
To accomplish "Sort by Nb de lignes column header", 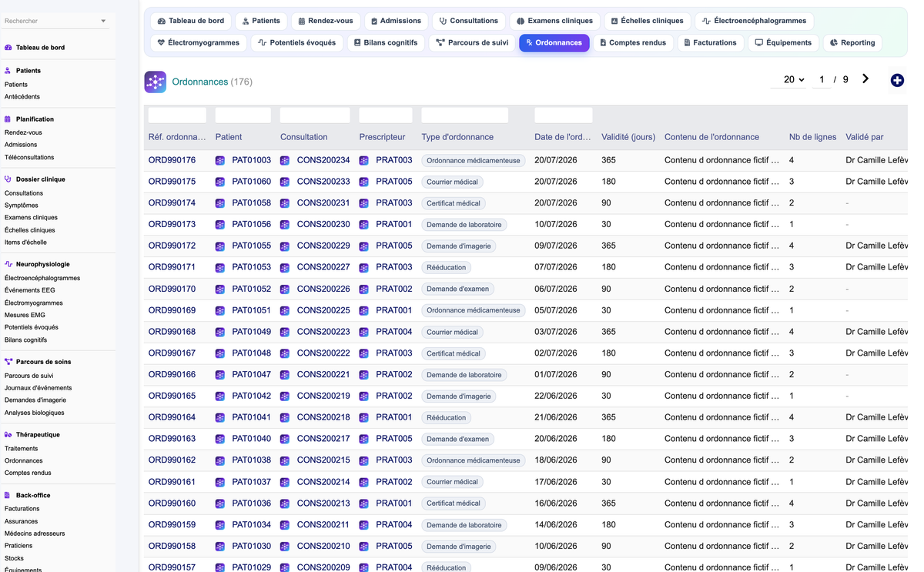I will point(812,137).
